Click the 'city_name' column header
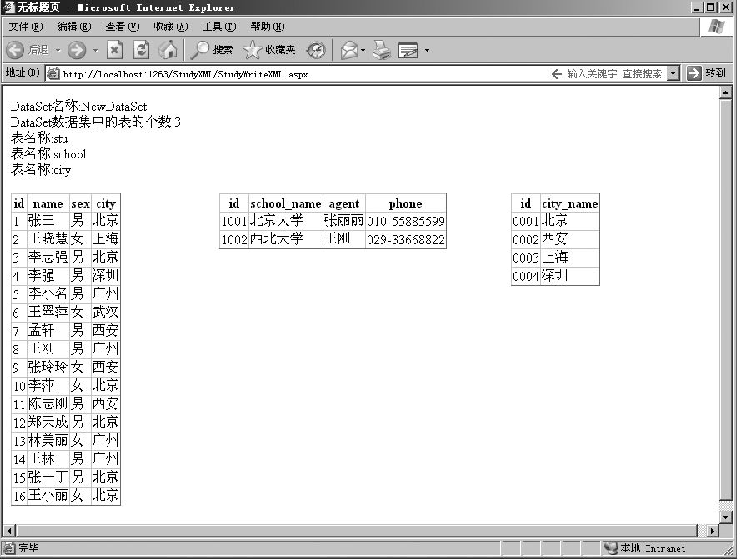This screenshot has height=560, width=741. click(569, 203)
